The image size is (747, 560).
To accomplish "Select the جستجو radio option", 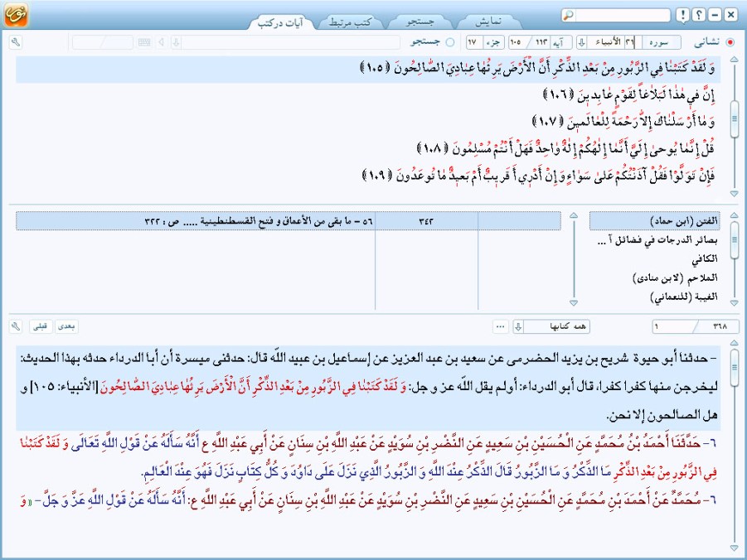I will click(x=450, y=42).
